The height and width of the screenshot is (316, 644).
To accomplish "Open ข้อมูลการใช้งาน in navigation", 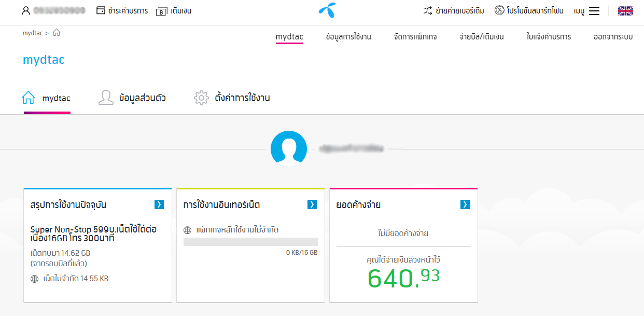I will point(348,37).
